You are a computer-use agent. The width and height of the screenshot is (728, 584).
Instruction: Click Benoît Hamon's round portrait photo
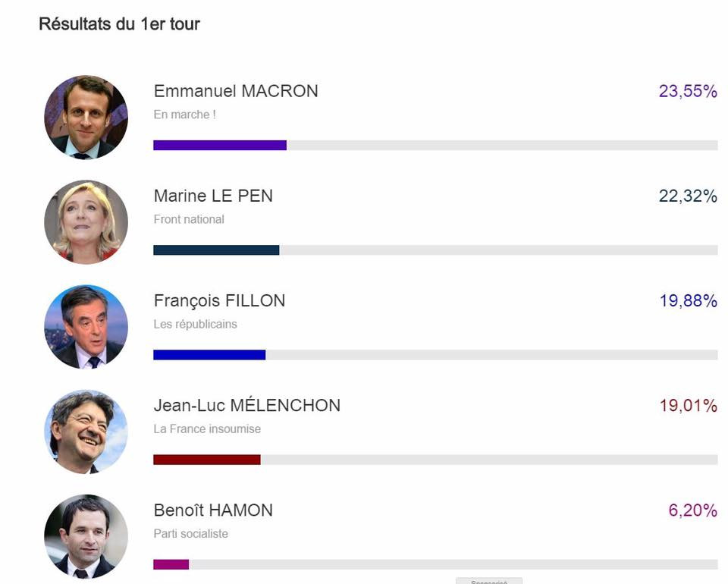(86, 537)
